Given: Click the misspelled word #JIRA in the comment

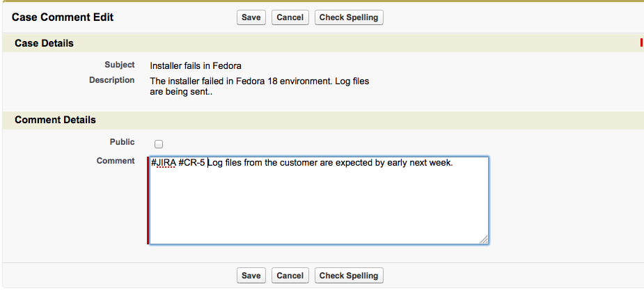Looking at the screenshot, I should 163,164.
